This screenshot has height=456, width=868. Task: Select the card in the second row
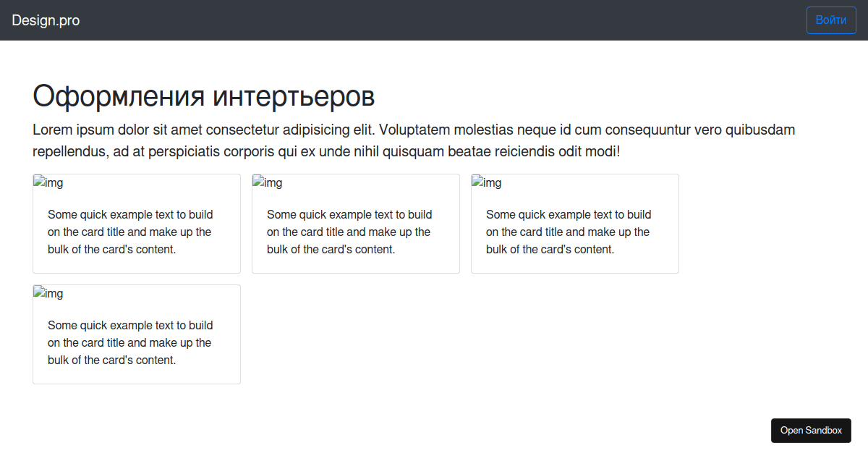[136, 334]
